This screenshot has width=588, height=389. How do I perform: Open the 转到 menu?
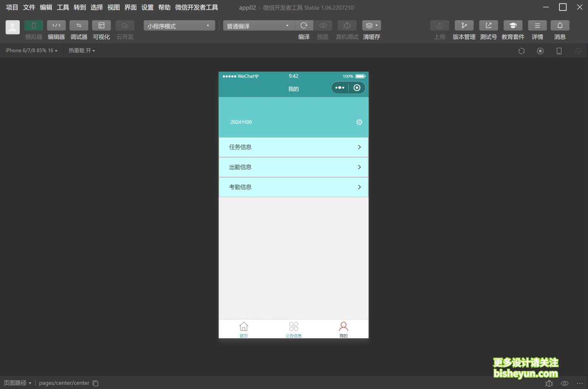pos(80,8)
